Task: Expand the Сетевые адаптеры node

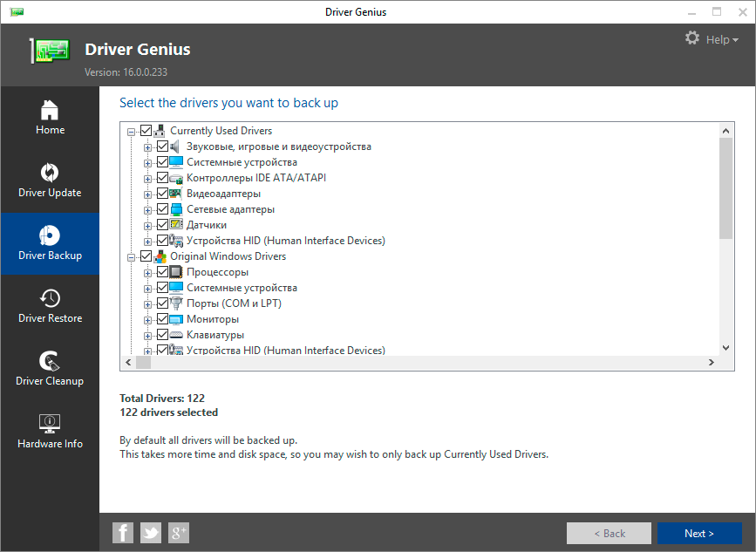Action: (147, 210)
